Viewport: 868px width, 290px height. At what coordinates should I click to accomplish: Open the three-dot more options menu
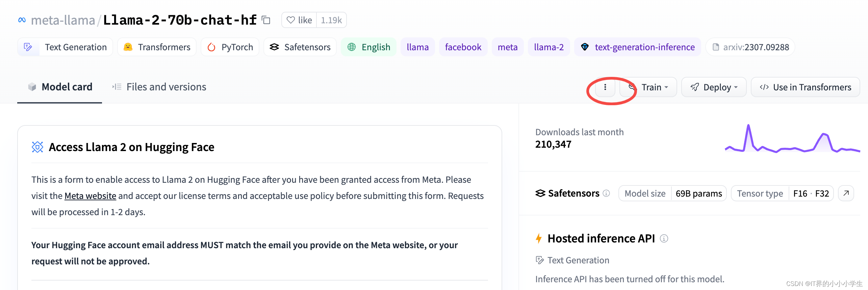tap(605, 87)
